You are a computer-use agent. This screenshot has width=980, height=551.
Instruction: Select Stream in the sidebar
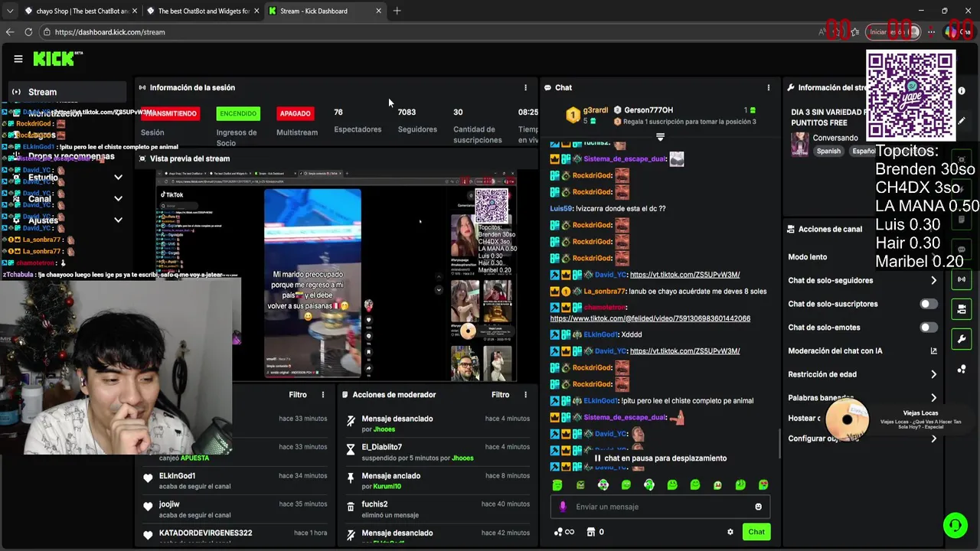pos(67,92)
